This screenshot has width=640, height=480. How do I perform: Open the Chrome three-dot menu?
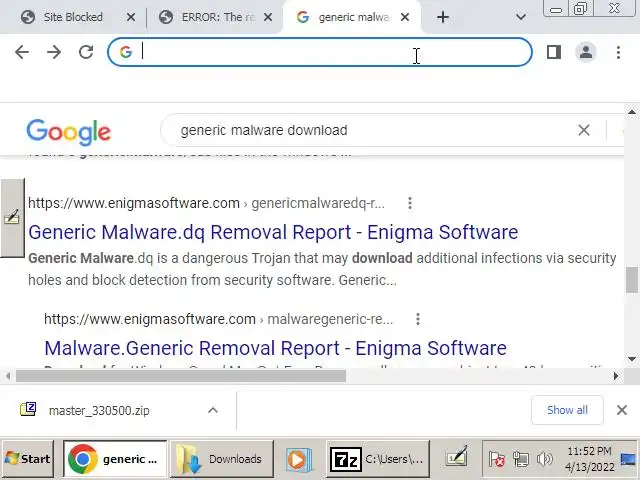[x=618, y=52]
